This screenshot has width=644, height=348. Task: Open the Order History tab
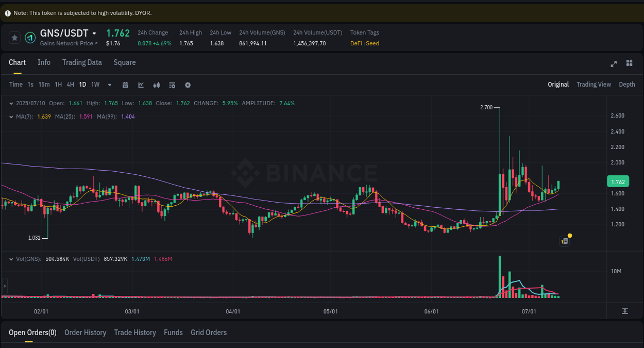click(x=85, y=333)
